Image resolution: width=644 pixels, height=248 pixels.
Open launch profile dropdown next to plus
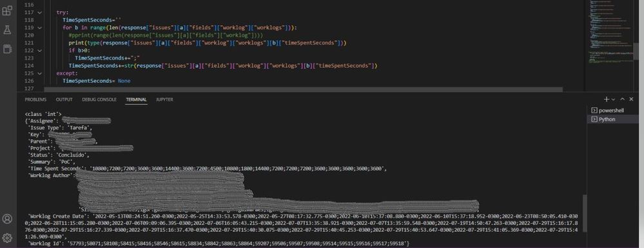pyautogui.click(x=613, y=100)
